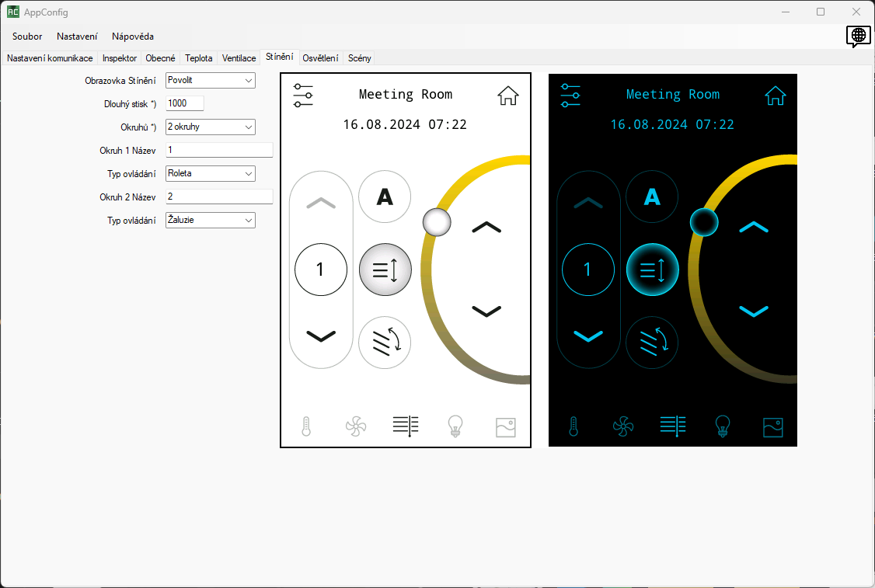875x588 pixels.
Task: Switch to Inspektor tab
Action: (x=120, y=58)
